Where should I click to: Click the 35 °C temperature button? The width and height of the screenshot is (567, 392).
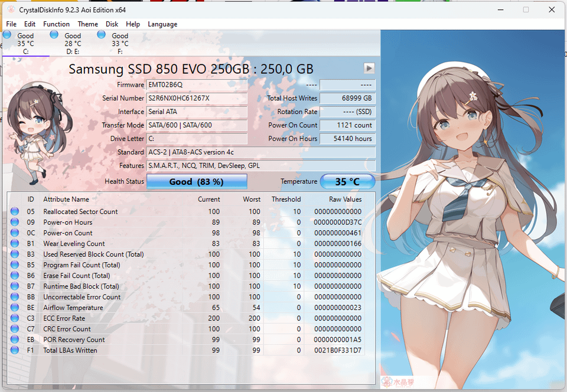[x=347, y=181]
